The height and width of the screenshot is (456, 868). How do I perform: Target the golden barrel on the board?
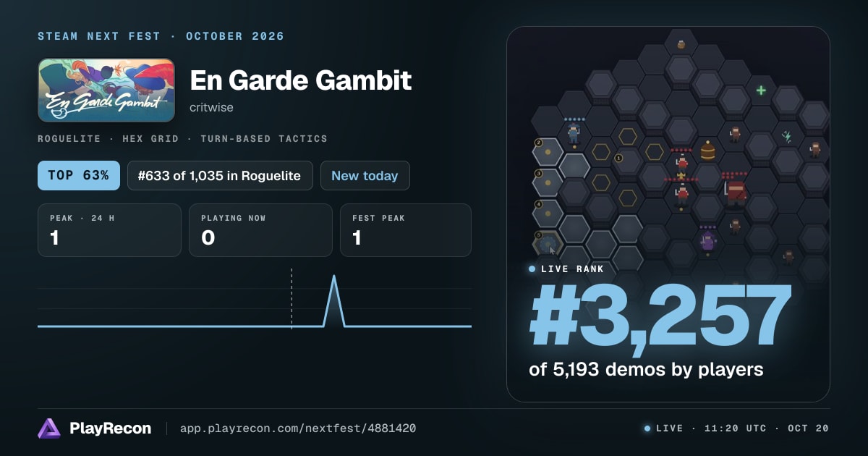click(707, 150)
